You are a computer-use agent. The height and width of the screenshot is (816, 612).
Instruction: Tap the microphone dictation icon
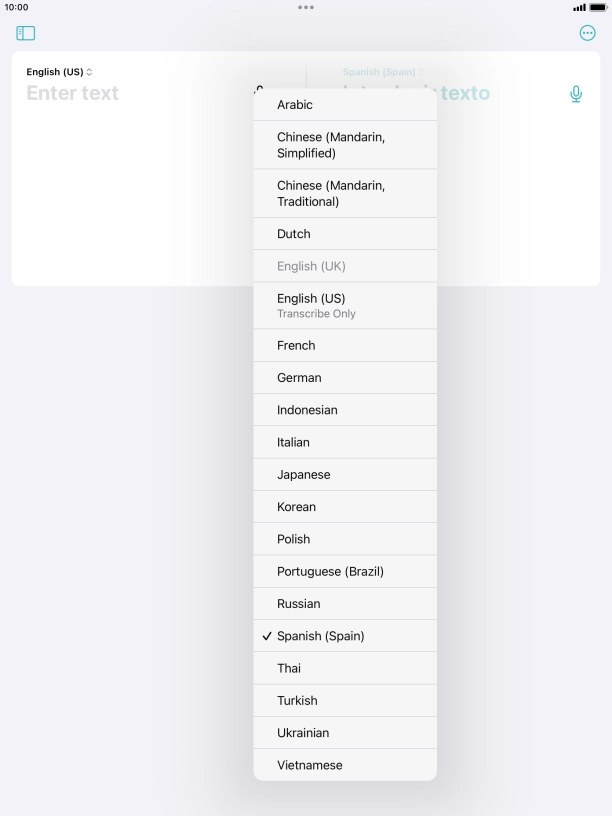pyautogui.click(x=576, y=94)
